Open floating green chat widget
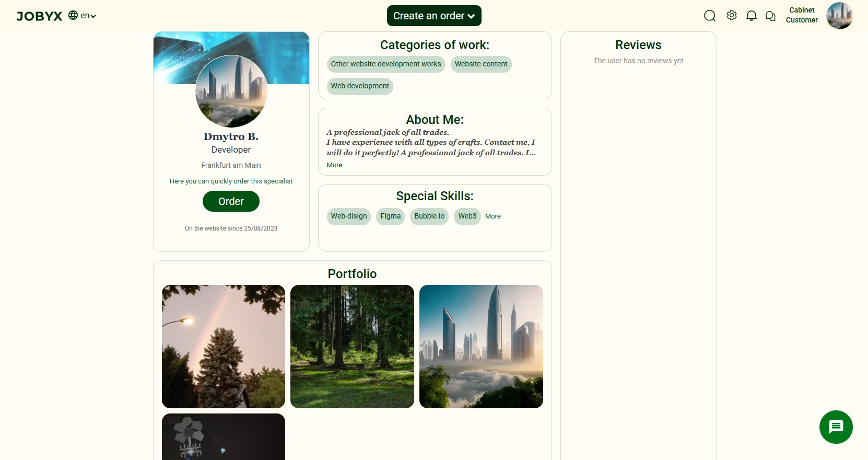The height and width of the screenshot is (460, 868). click(x=836, y=427)
